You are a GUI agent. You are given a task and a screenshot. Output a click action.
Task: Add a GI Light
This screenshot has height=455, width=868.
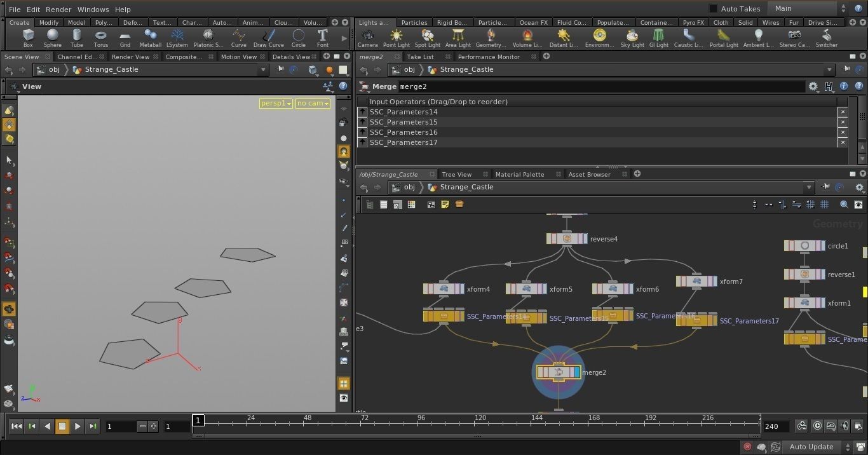click(658, 38)
